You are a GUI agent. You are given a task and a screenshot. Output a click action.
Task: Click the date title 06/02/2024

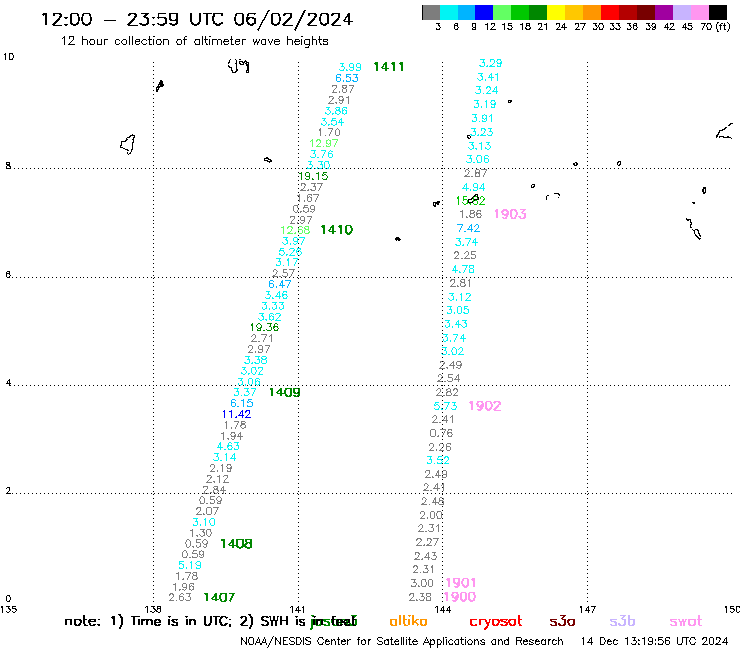pyautogui.click(x=293, y=19)
